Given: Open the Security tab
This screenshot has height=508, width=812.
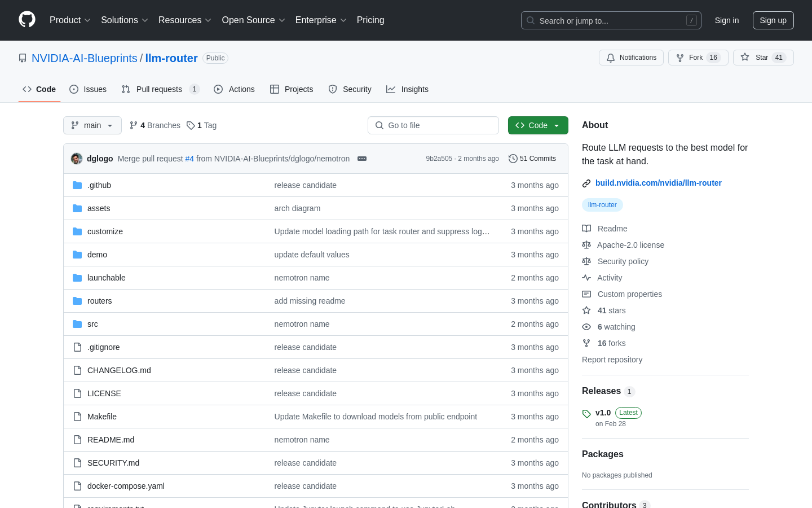Looking at the screenshot, I should tap(350, 89).
